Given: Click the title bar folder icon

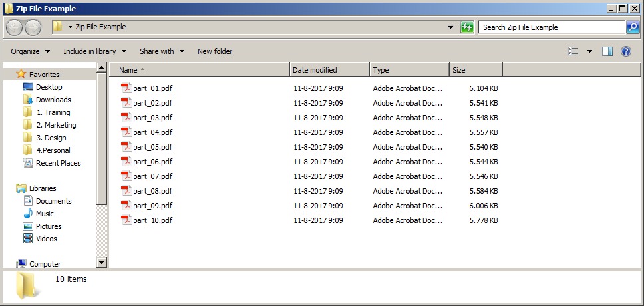Looking at the screenshot, I should [x=9, y=9].
